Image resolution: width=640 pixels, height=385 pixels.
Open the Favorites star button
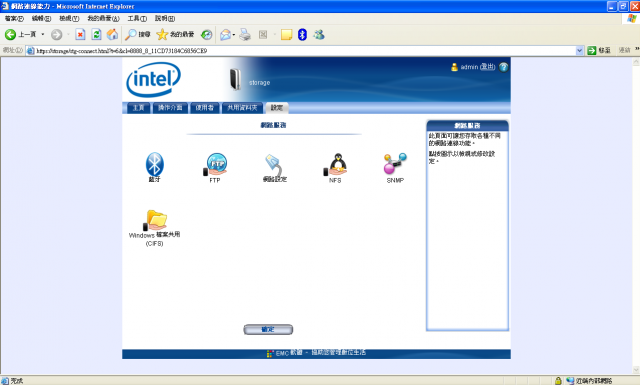175,35
